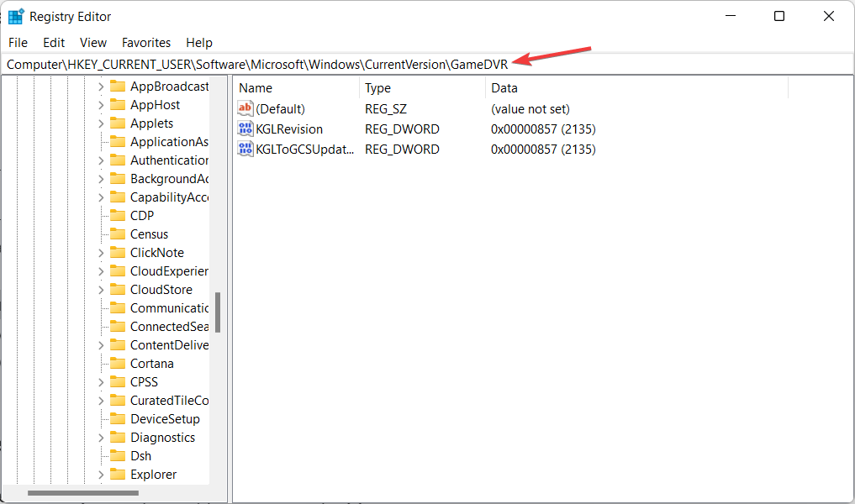Image resolution: width=855 pixels, height=504 pixels.
Task: Select the (Default) string value icon
Action: point(245,108)
